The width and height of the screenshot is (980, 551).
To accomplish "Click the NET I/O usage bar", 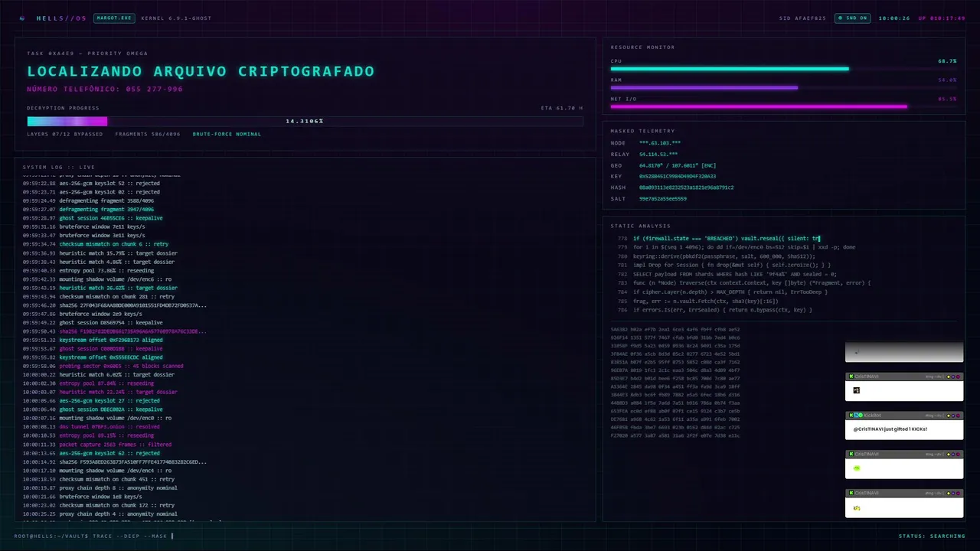I will point(783,107).
